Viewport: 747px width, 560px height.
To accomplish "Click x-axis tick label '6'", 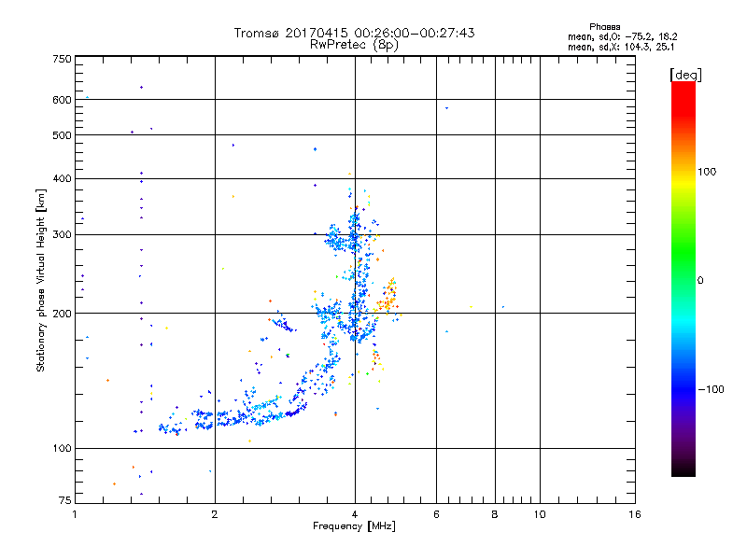I will point(436,514).
